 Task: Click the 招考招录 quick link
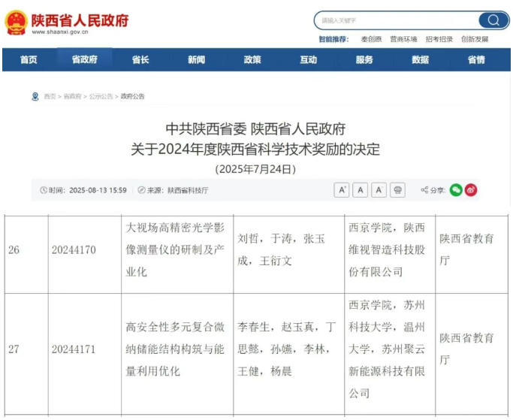pyautogui.click(x=439, y=39)
